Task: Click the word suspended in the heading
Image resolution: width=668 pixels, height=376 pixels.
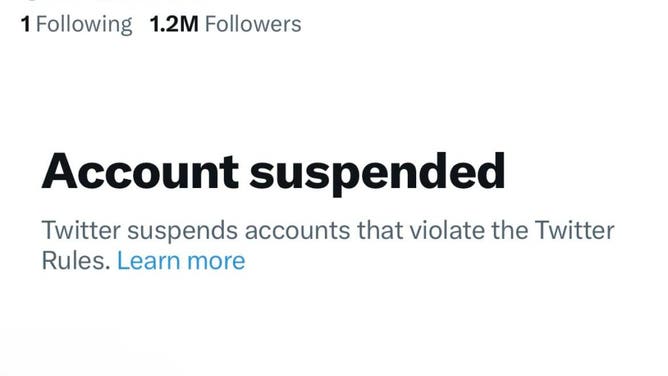Action: click(377, 174)
